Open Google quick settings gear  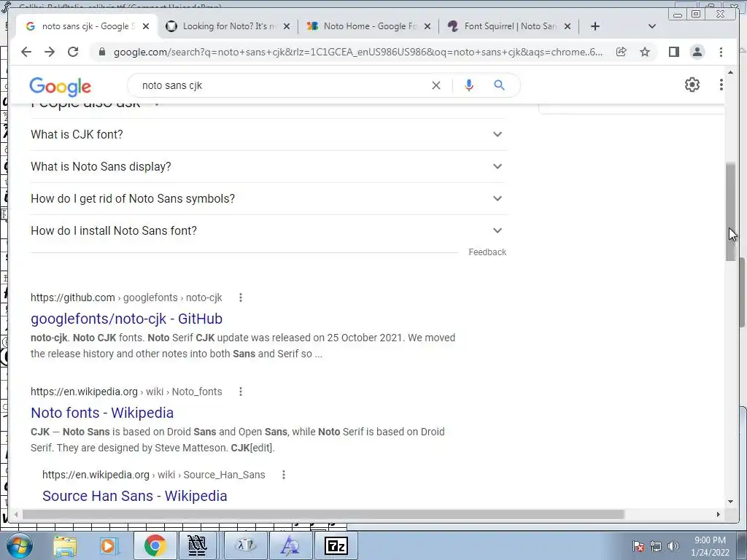tap(692, 85)
